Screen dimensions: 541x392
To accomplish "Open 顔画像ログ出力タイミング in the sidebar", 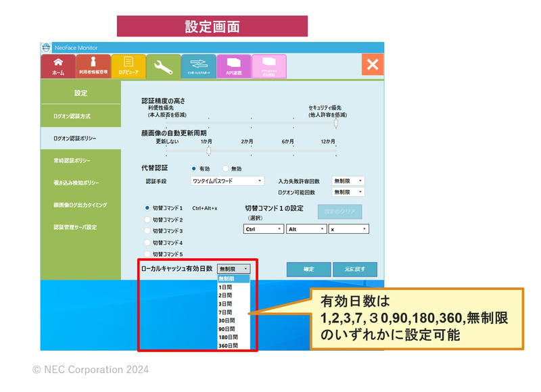I will point(80,205).
